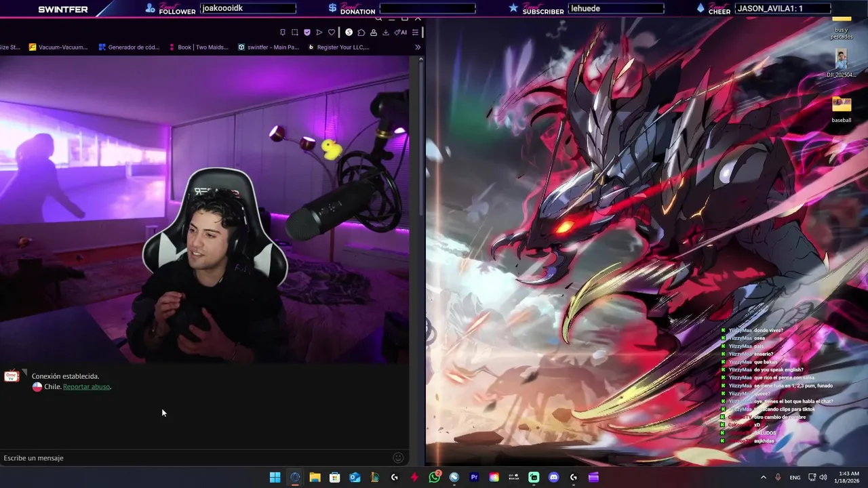The height and width of the screenshot is (488, 868).
Task: Open the ENG language switcher
Action: click(x=795, y=477)
